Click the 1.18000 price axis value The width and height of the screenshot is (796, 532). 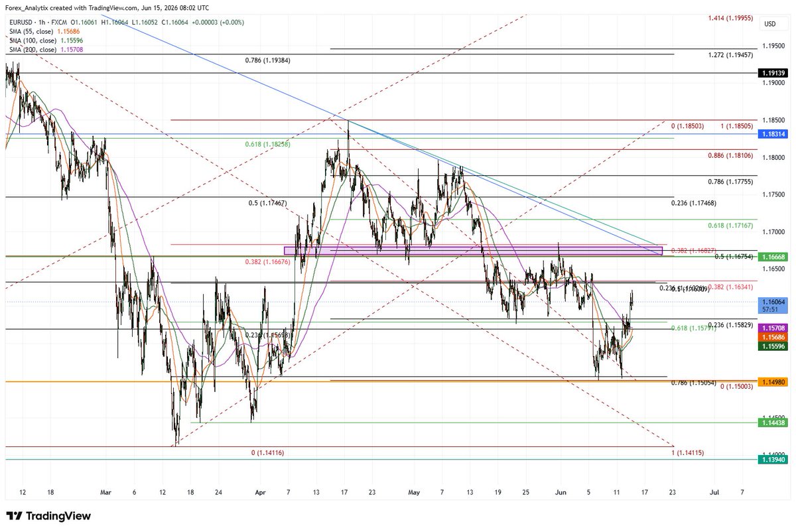[773, 157]
